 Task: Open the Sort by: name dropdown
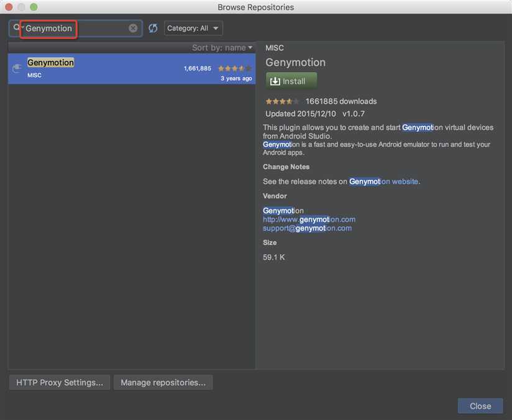222,48
